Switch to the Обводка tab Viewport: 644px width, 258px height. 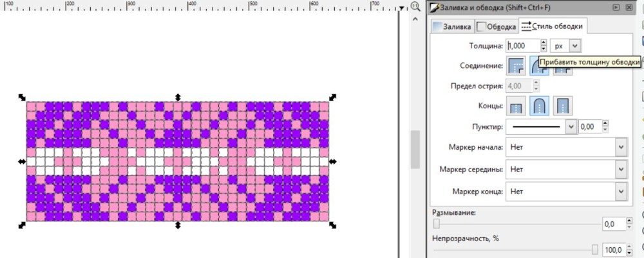click(497, 26)
